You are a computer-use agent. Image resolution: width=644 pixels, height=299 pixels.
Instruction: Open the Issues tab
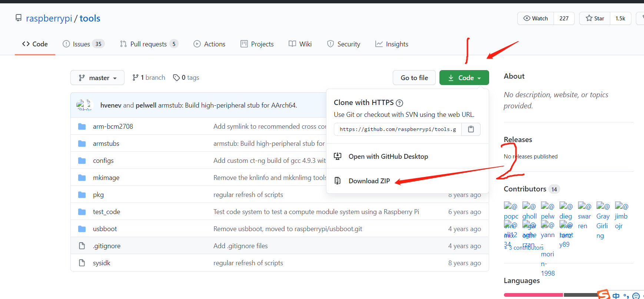tap(83, 44)
